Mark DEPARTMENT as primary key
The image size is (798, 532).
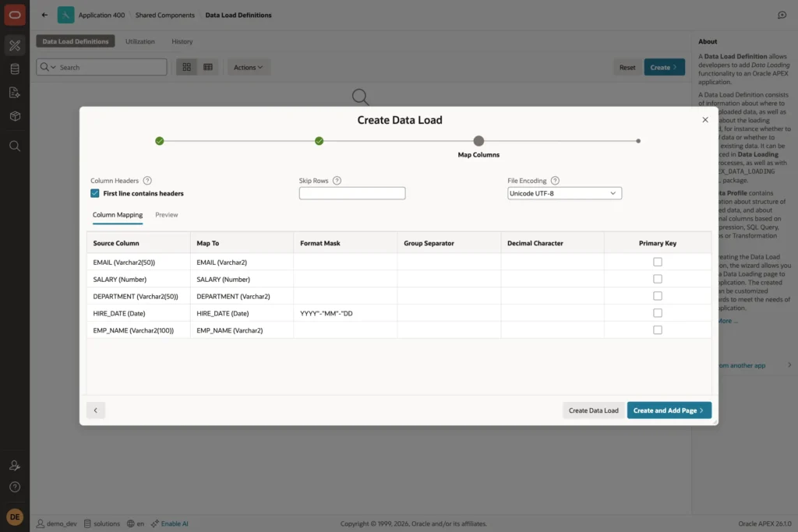tap(658, 296)
